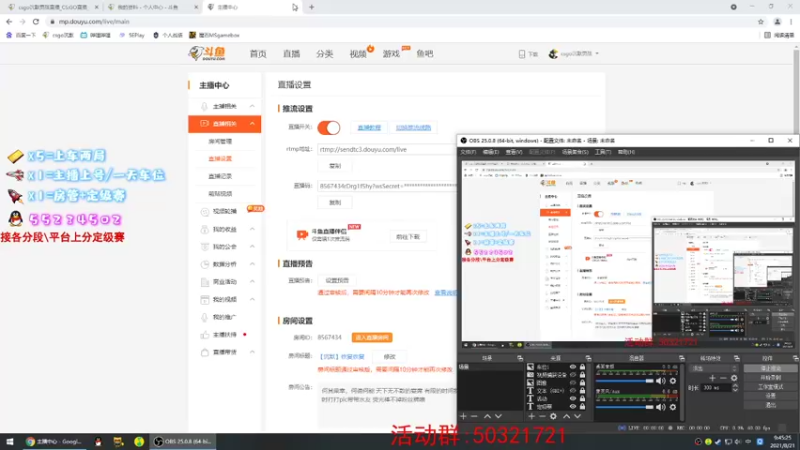Move source down in OBS sources panel

[578, 416]
